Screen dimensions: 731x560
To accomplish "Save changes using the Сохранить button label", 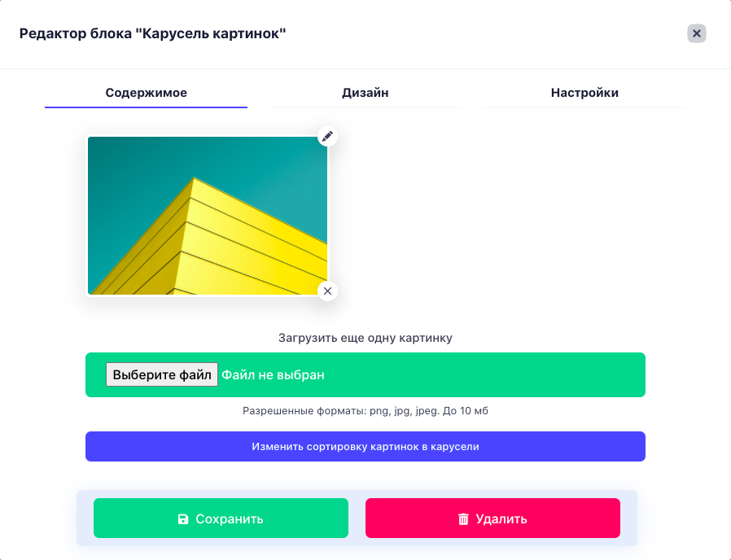I will click(x=230, y=519).
